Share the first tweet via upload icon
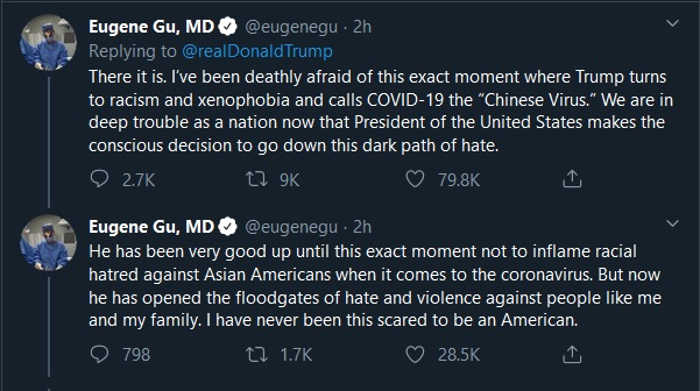The width and height of the screenshot is (700, 391). coord(572,179)
